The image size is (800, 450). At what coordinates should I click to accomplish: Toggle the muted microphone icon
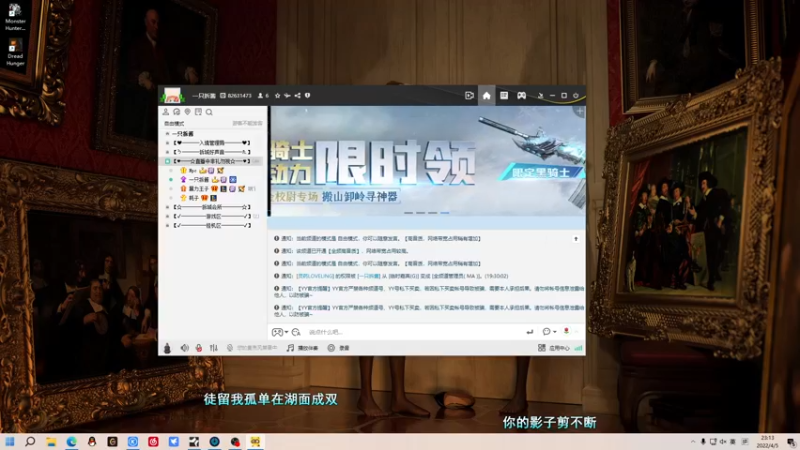tap(198, 348)
